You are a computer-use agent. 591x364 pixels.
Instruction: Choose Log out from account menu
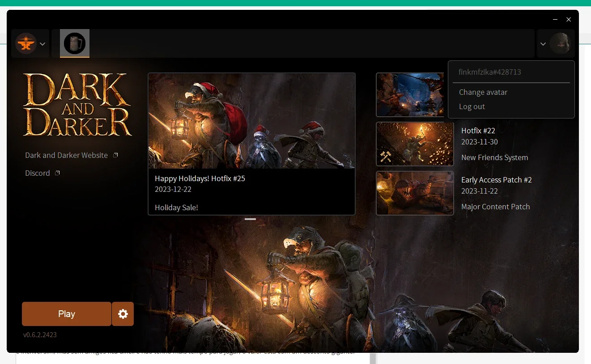click(472, 106)
